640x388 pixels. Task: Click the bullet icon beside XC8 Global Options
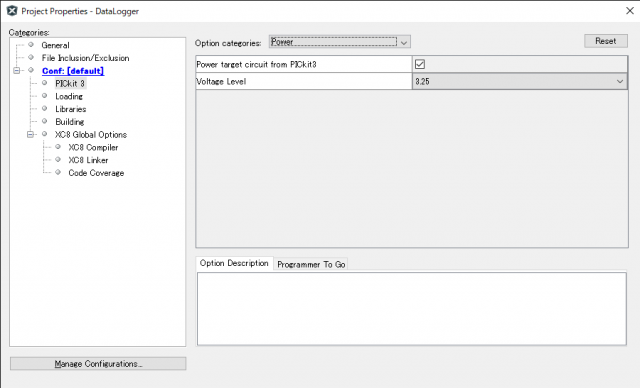click(x=44, y=134)
